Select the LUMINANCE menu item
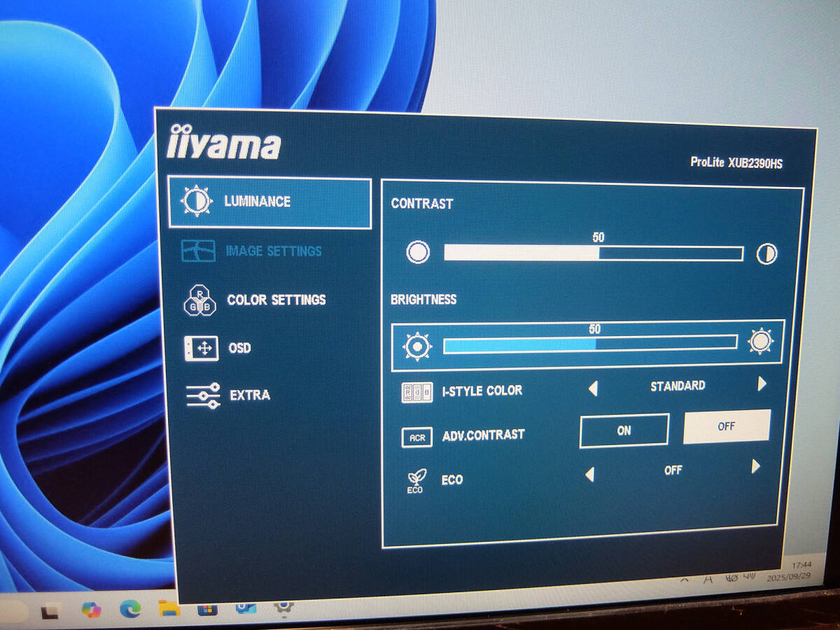Image resolution: width=840 pixels, height=630 pixels. click(269, 203)
